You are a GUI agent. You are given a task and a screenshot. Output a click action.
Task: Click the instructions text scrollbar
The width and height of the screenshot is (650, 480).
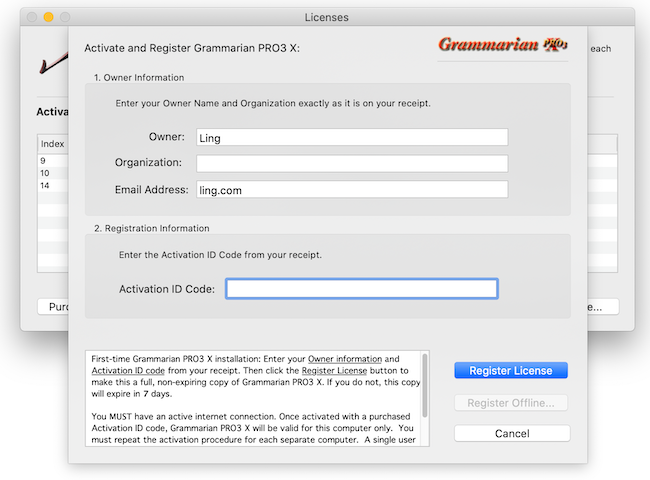click(424, 385)
